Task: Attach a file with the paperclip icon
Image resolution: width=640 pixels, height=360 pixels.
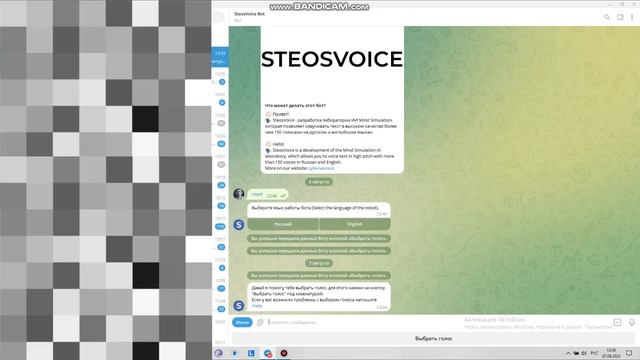Action: point(260,322)
